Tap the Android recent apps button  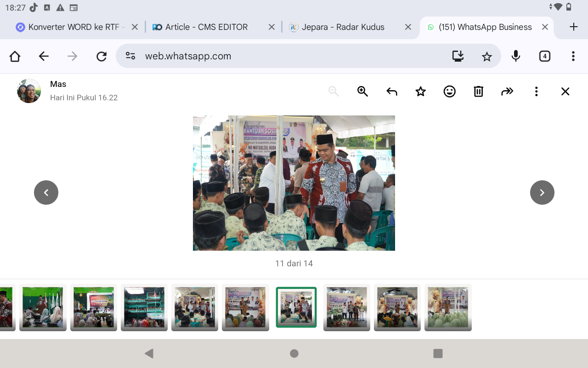(438, 353)
